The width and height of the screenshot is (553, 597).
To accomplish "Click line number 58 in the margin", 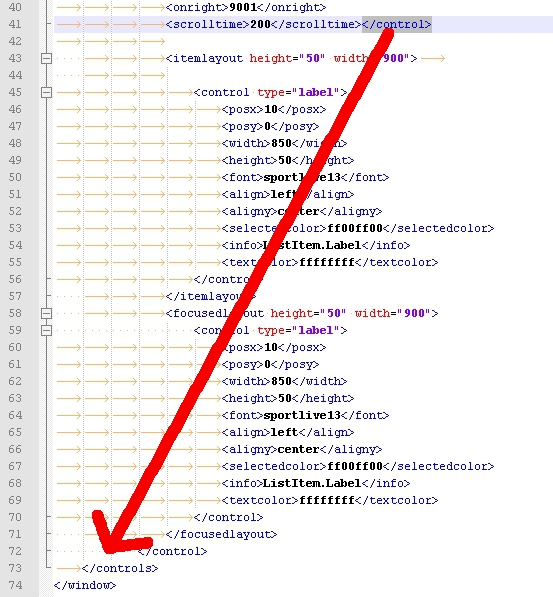I will coord(15,313).
